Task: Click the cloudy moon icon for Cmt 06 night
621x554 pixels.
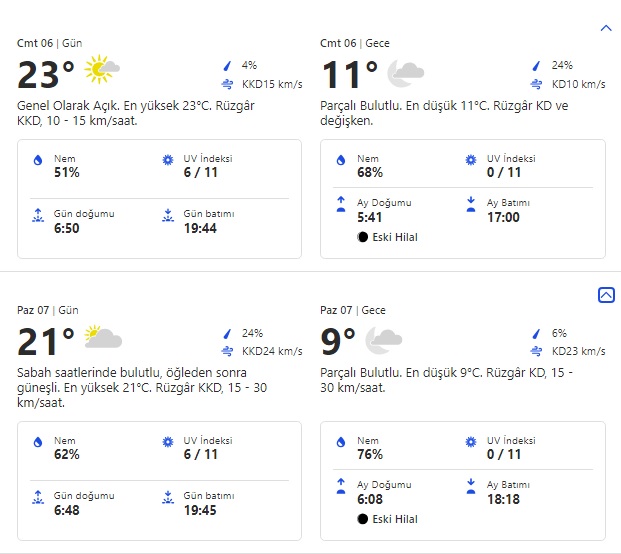Action: tap(405, 71)
